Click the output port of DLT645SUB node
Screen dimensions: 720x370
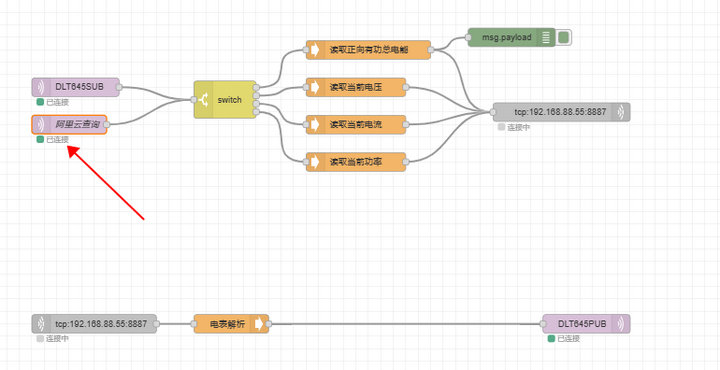click(x=119, y=87)
